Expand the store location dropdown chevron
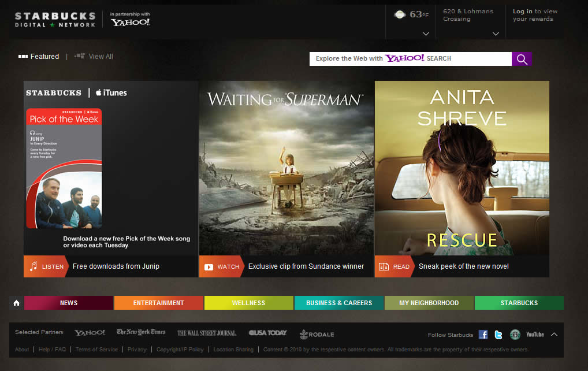 pyautogui.click(x=496, y=34)
